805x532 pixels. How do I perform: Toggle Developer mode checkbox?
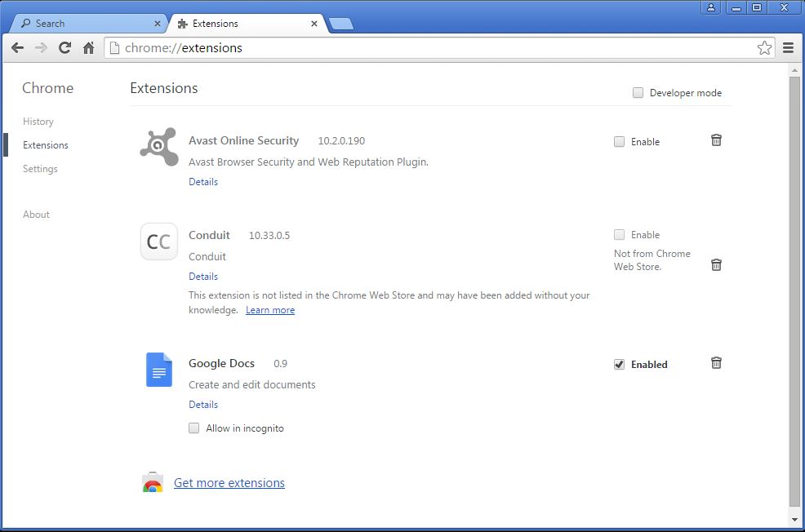(638, 93)
